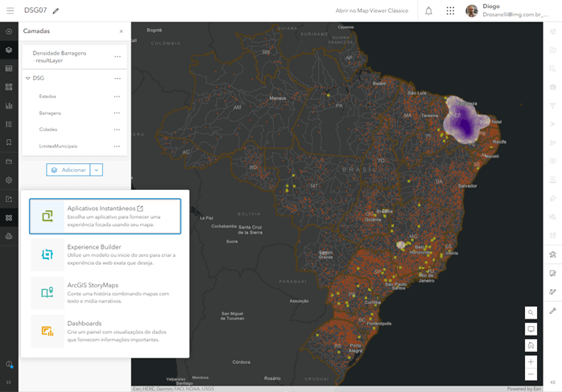562x392 pixels.
Task: Click the Add plus icon in left toolbar
Action: [9, 31]
